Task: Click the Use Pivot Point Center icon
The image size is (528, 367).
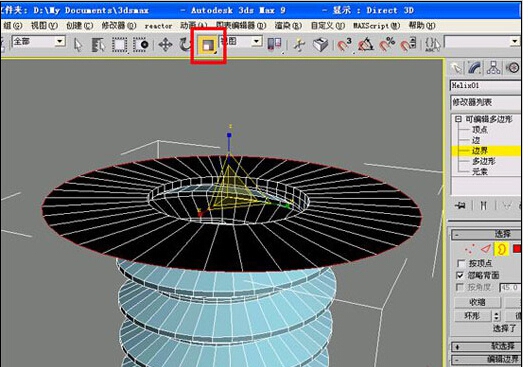Action: [274, 45]
